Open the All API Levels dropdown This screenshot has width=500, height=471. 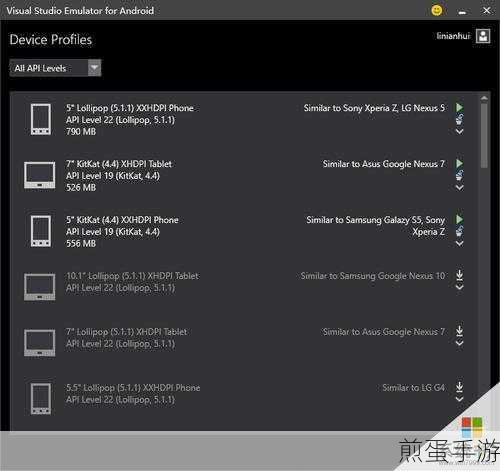coord(55,68)
